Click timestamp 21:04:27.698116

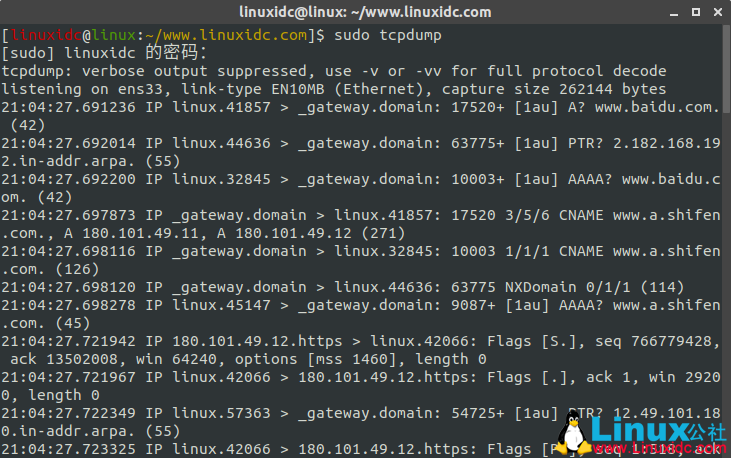click(x=69, y=251)
